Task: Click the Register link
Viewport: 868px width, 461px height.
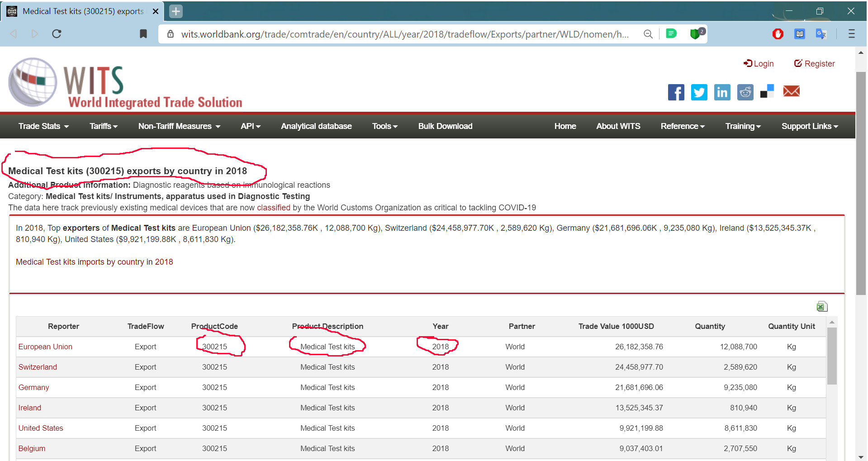Action: coord(814,64)
